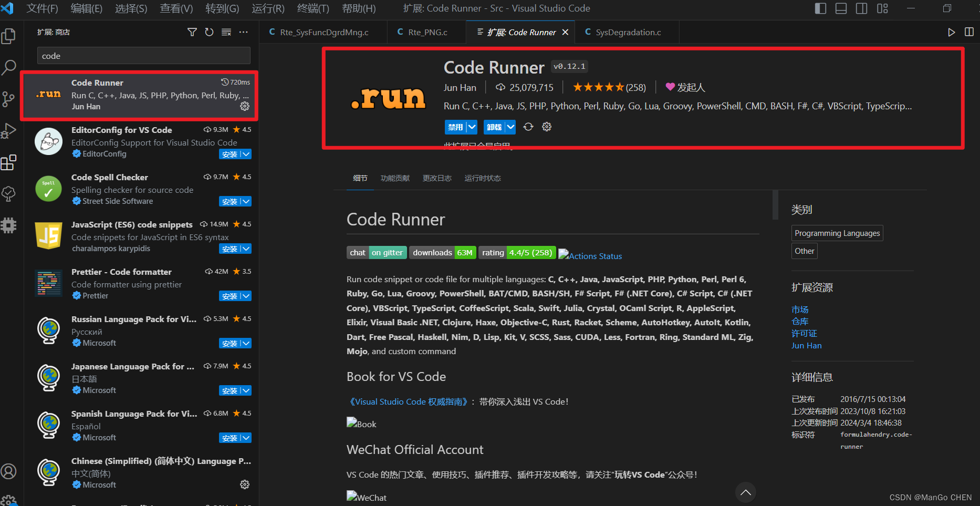Open the dropdown next to the 卸载 button
Image resolution: width=980 pixels, height=506 pixels.
(x=510, y=127)
